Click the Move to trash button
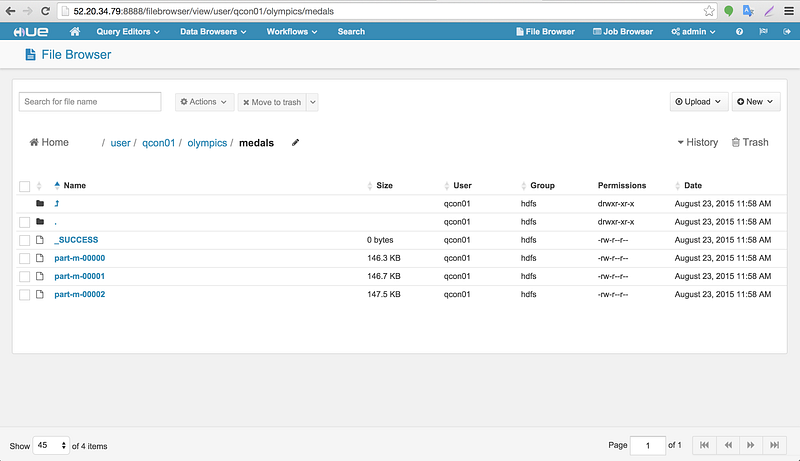Viewport: 800px width, 461px height. [x=272, y=102]
